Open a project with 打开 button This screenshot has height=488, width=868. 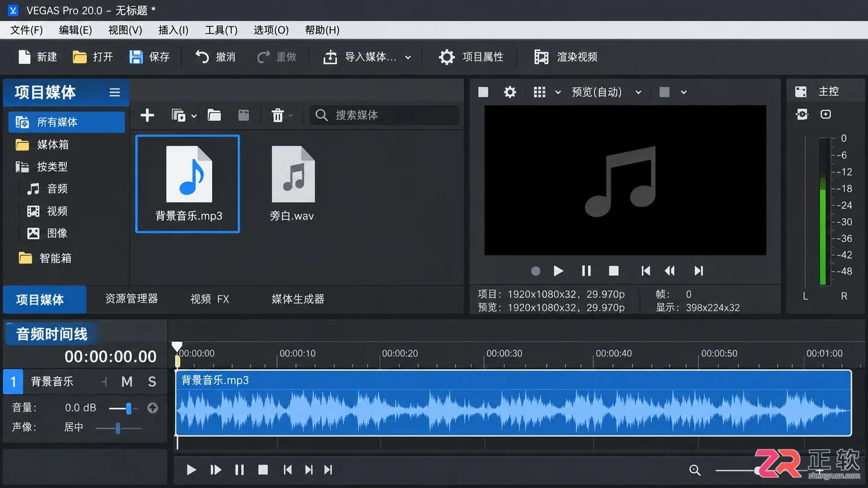93,57
